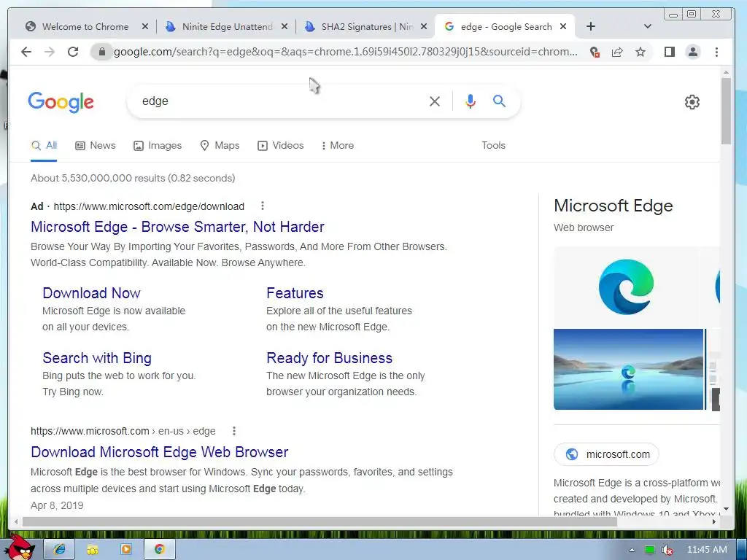Click the forward navigation arrow
Image resolution: width=747 pixels, height=560 pixels.
pos(50,52)
